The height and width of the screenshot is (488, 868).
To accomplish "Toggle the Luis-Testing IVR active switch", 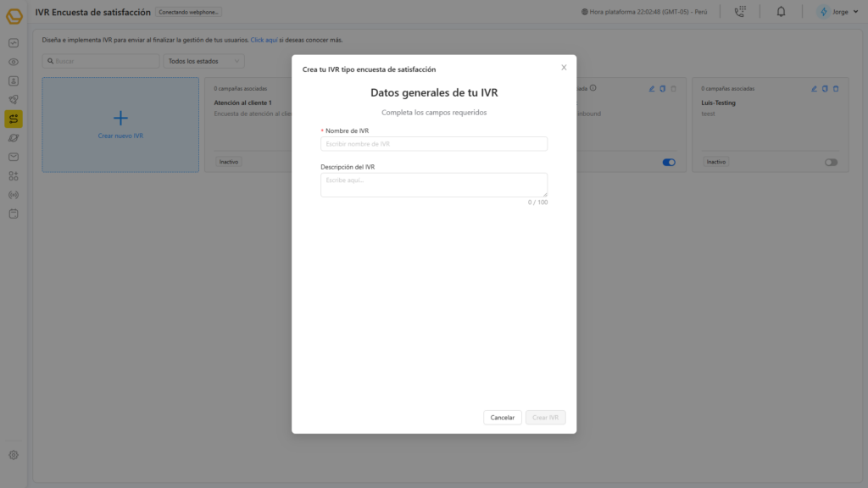I will (x=831, y=162).
